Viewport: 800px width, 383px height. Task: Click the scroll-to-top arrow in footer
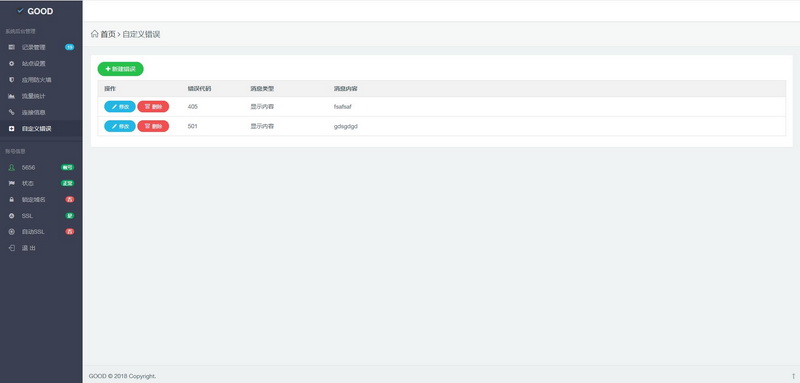(793, 376)
